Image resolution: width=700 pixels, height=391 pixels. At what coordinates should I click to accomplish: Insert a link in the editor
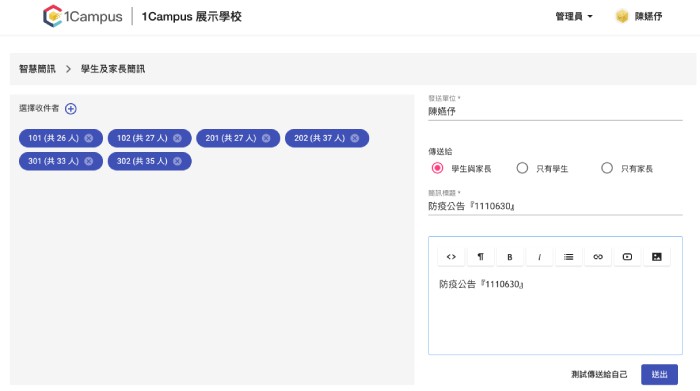(598, 257)
